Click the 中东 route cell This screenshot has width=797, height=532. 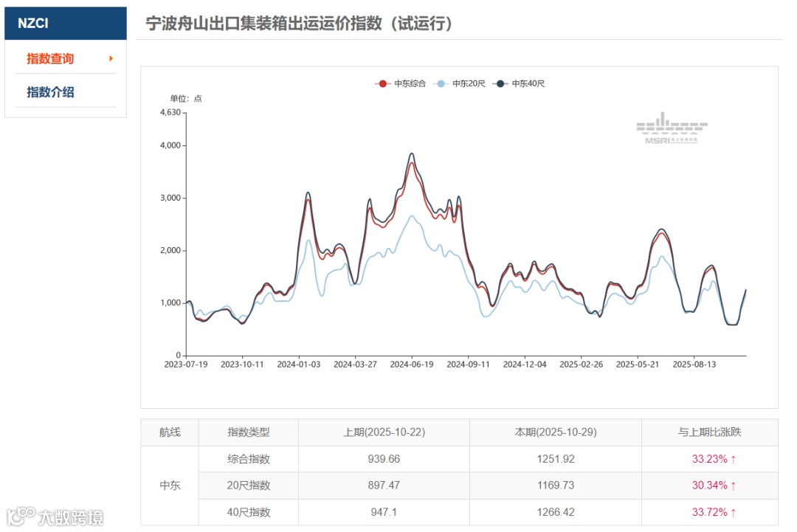pos(170,486)
